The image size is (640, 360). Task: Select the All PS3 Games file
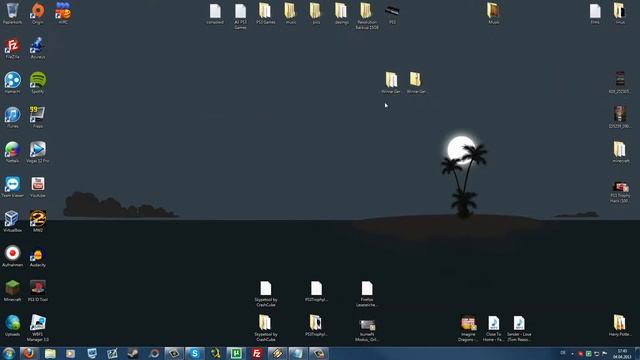pyautogui.click(x=240, y=16)
